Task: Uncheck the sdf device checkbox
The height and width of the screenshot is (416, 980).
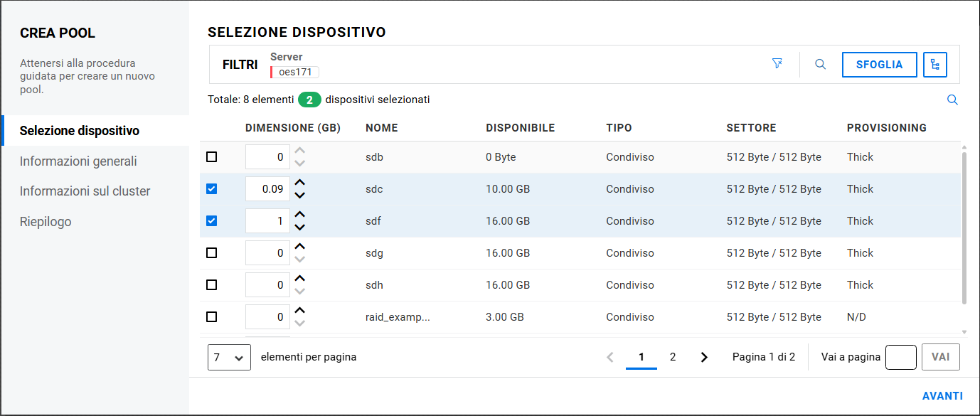Action: (x=211, y=221)
